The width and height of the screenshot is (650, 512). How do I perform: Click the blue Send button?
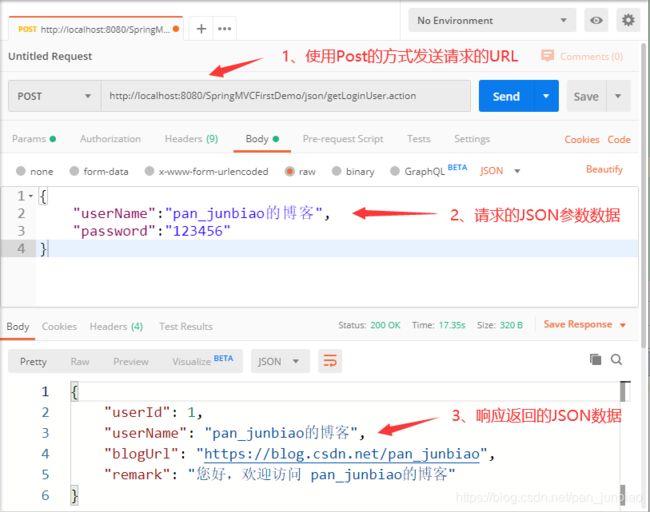506,96
